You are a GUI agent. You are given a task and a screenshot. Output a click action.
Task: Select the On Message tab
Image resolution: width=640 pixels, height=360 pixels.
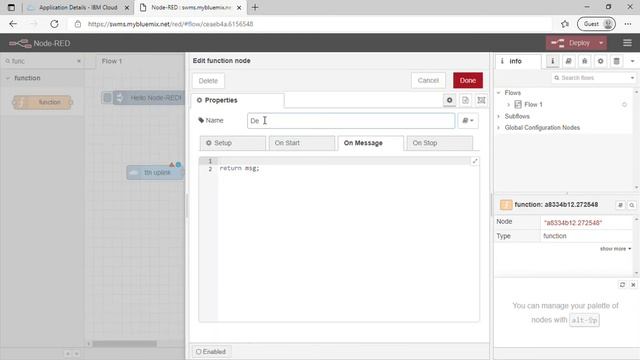[x=371, y=143]
